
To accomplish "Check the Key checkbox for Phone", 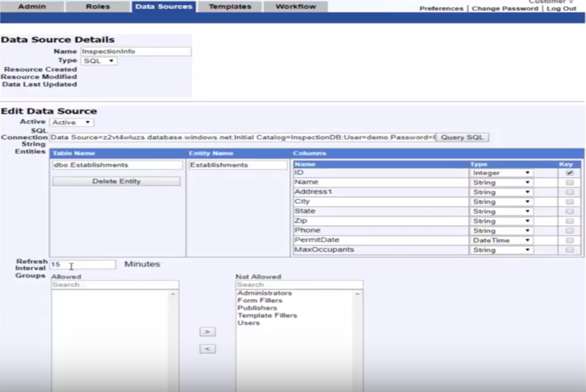I will click(x=569, y=231).
